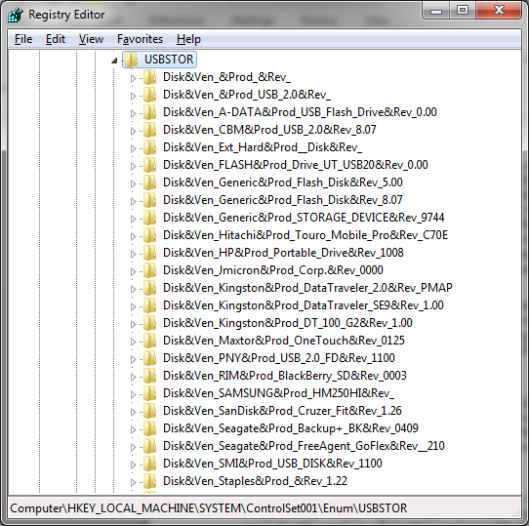Minimize the Registry Editor window
Screen dimensions: 529x526
[x=436, y=11]
